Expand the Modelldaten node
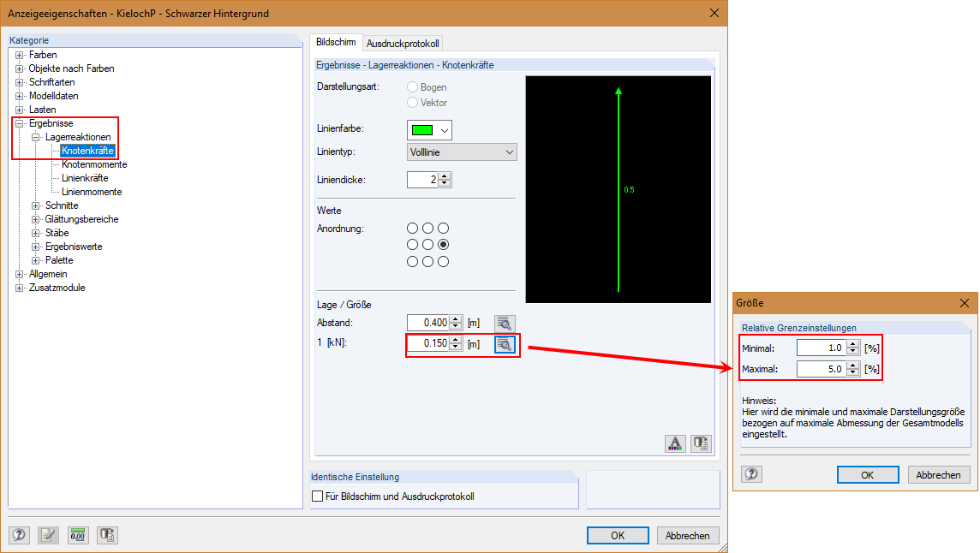Viewport: 980px width, 553px height. click(20, 96)
